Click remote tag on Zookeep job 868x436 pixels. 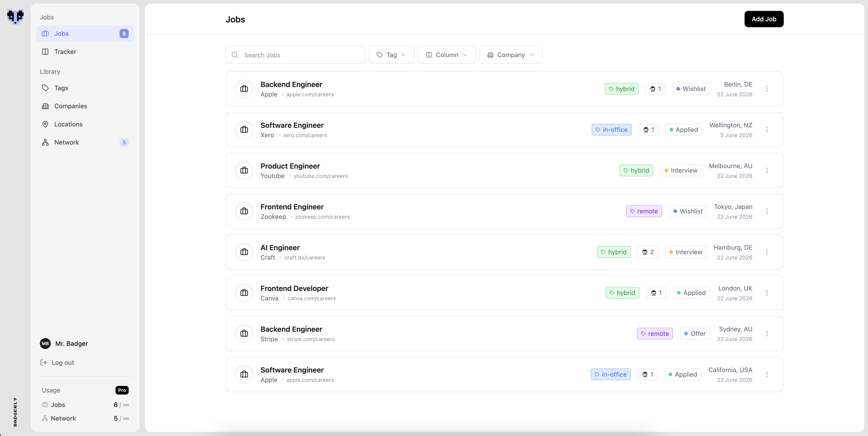[644, 211]
